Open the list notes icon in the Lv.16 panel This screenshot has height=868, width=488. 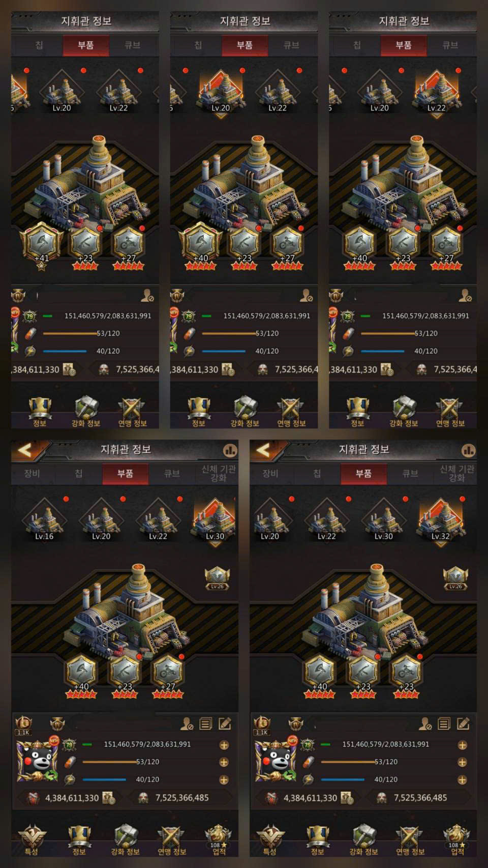206,723
